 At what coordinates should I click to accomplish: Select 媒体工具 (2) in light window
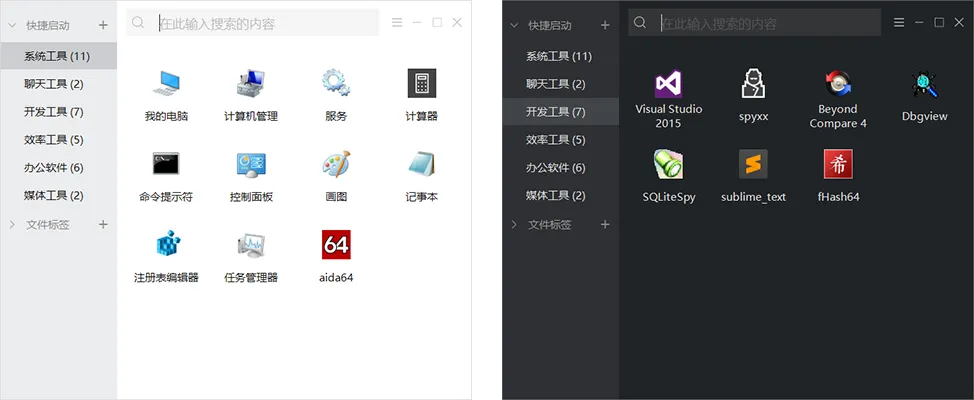58,196
